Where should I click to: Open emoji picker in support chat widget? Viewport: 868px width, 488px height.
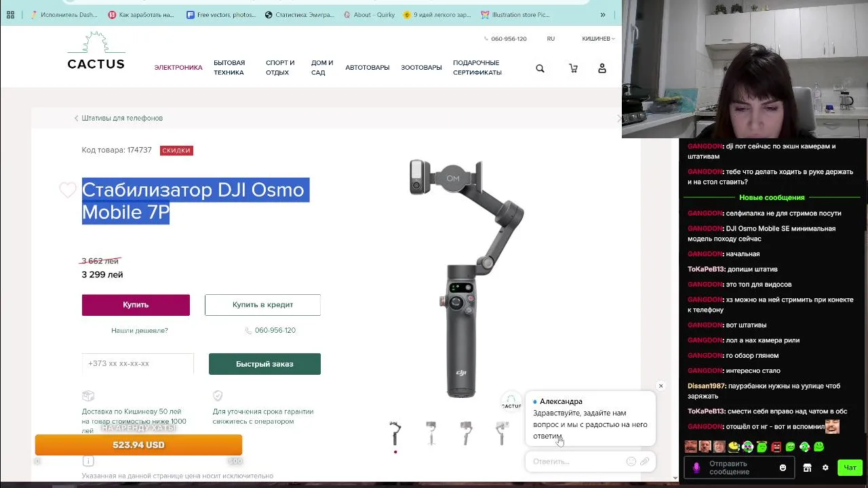coord(631,462)
